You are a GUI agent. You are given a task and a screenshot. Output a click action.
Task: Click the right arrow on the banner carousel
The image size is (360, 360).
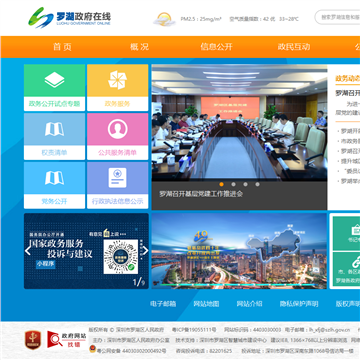point(145,251)
